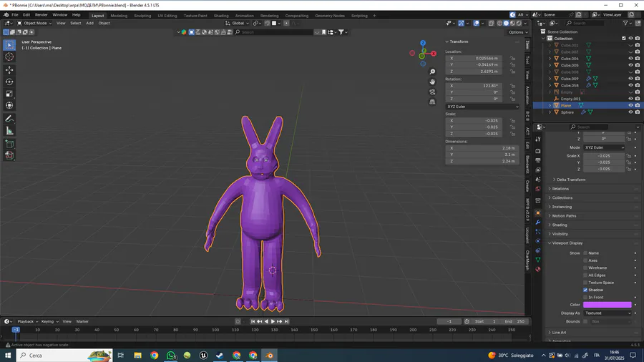Click the Marker menu in timeline
This screenshot has height=362, width=644.
[x=82, y=322]
